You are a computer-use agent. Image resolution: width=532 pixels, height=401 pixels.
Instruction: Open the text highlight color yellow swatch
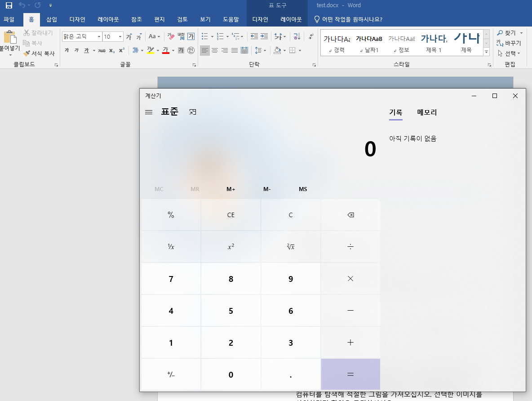point(151,50)
